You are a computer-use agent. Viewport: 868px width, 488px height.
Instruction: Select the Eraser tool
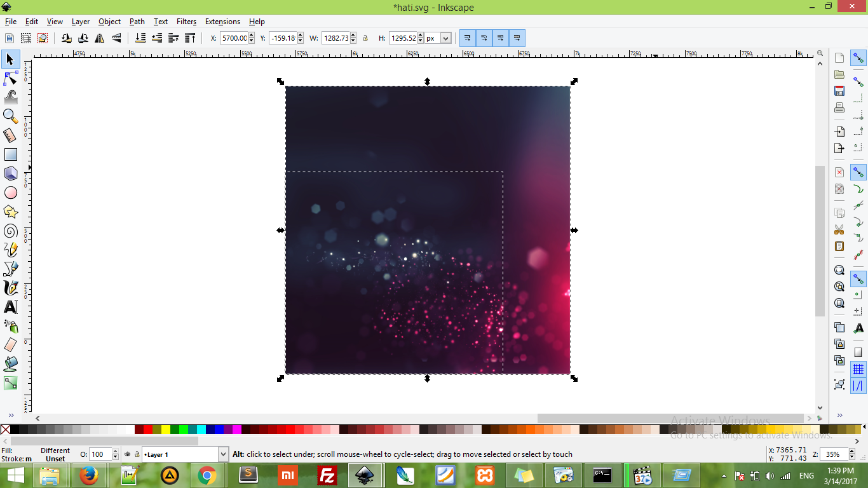click(x=10, y=345)
